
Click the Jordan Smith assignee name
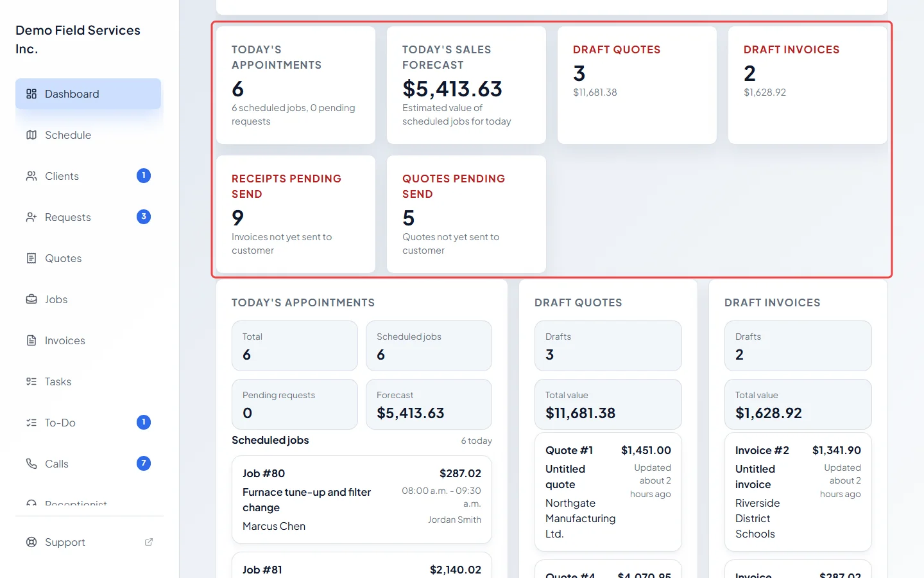454,520
